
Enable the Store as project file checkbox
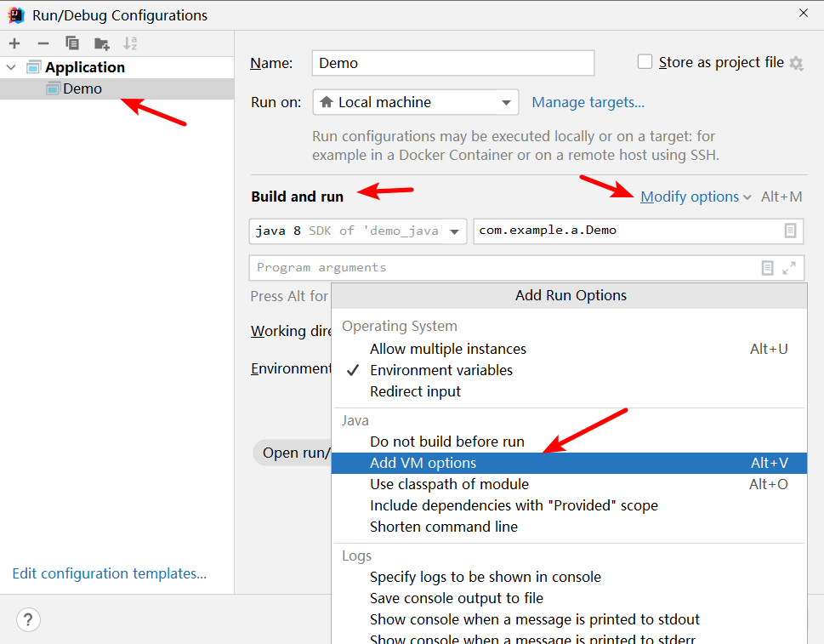point(645,62)
